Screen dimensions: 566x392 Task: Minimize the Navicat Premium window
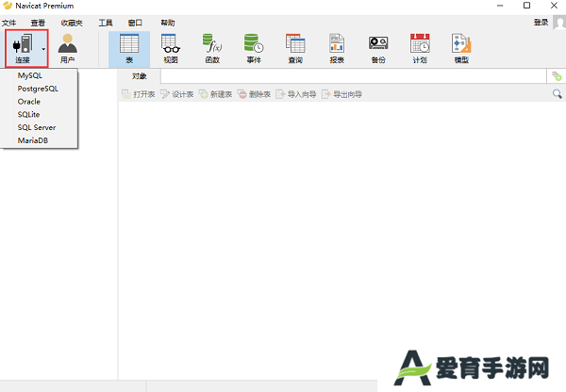click(500, 6)
